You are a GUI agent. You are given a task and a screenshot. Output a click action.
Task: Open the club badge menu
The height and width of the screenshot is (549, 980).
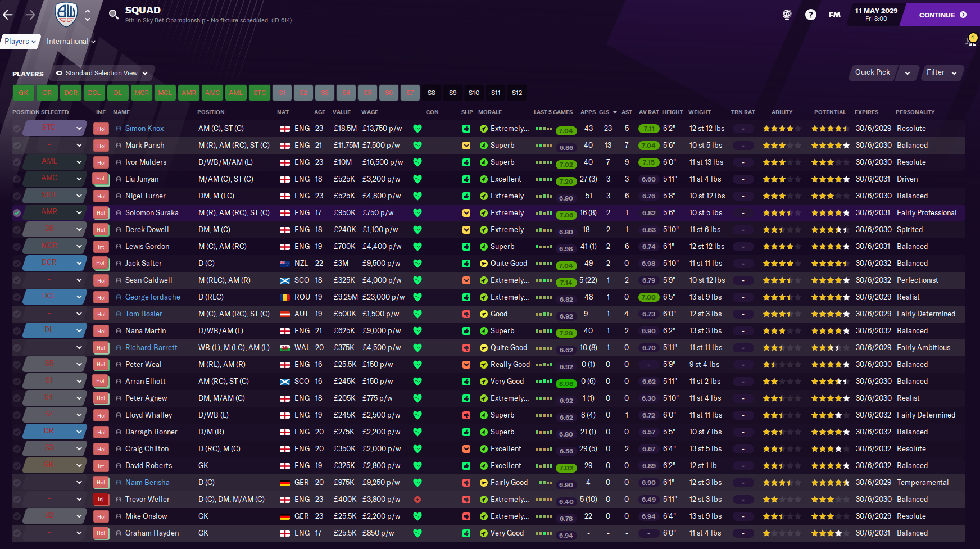click(66, 14)
